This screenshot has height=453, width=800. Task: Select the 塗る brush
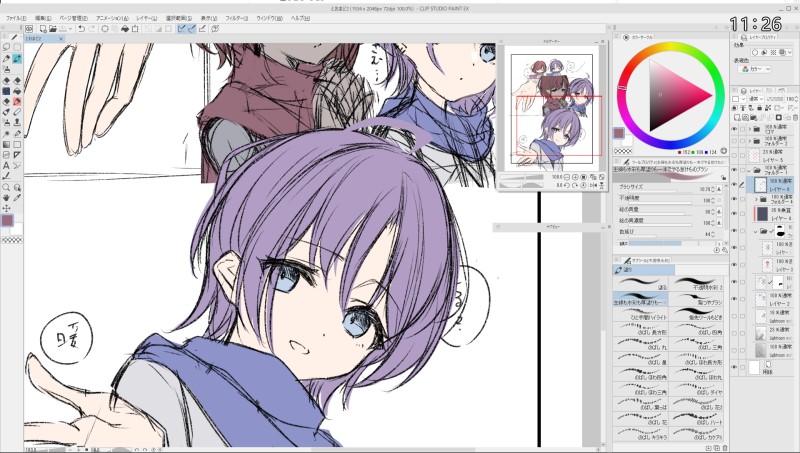(x=641, y=284)
